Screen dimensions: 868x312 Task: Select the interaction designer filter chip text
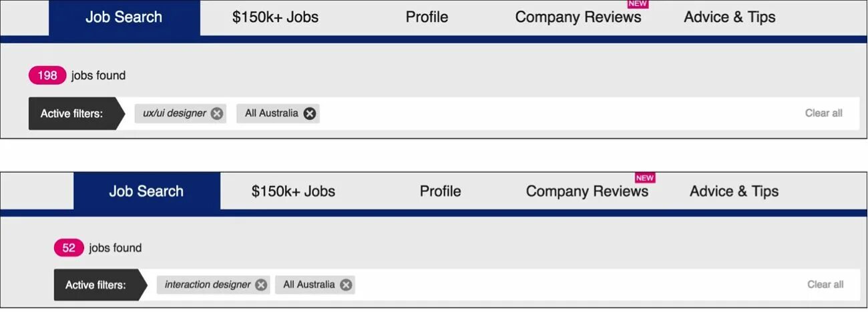pyautogui.click(x=208, y=285)
